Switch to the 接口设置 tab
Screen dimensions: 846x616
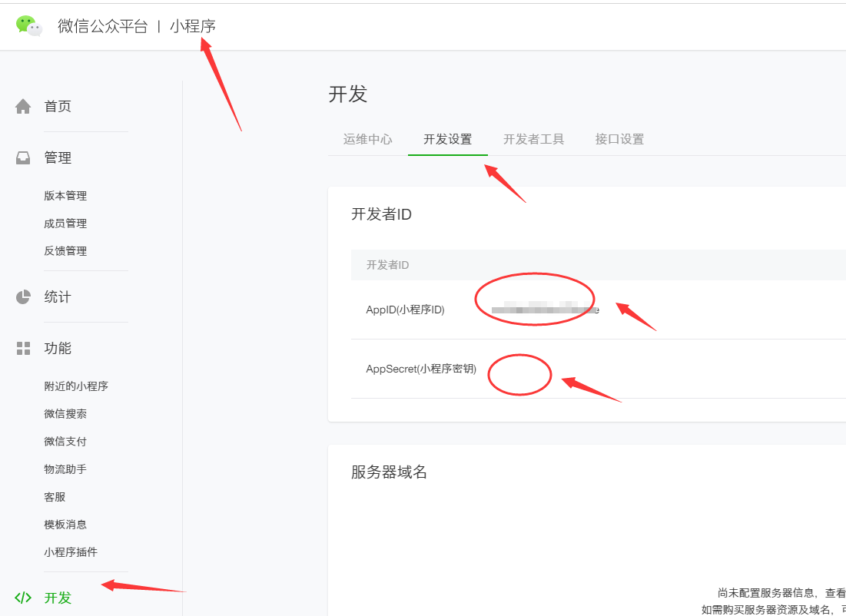pos(619,139)
